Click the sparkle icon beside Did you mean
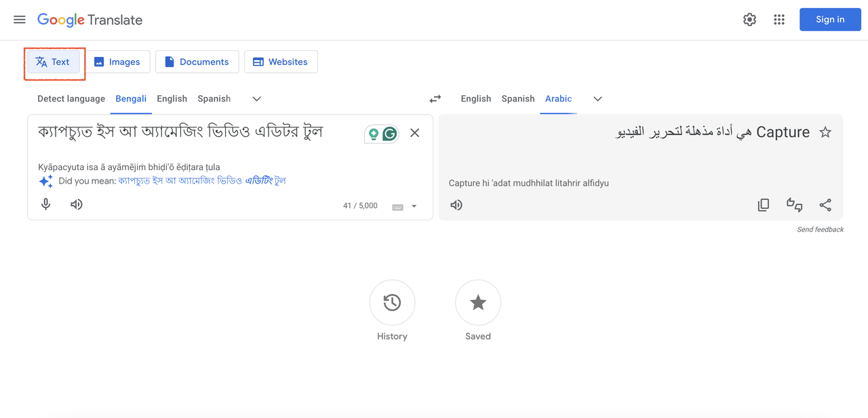The height and width of the screenshot is (418, 868). pos(46,181)
